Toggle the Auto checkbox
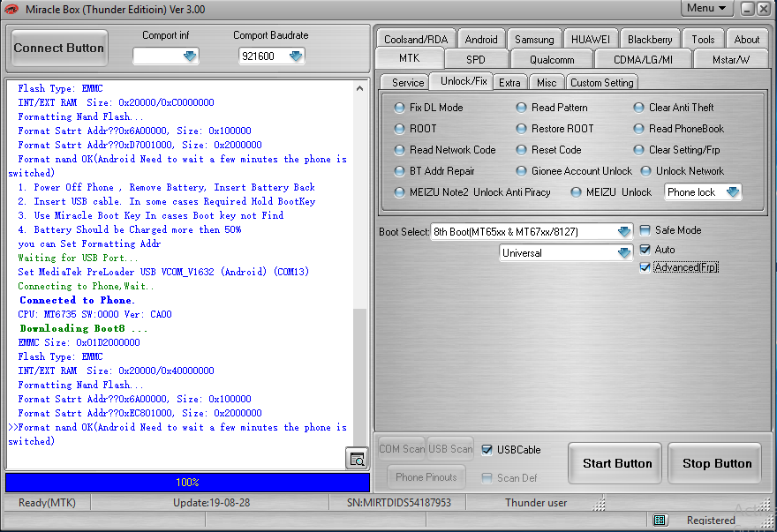Screen dimensions: 777x532 (x=645, y=249)
